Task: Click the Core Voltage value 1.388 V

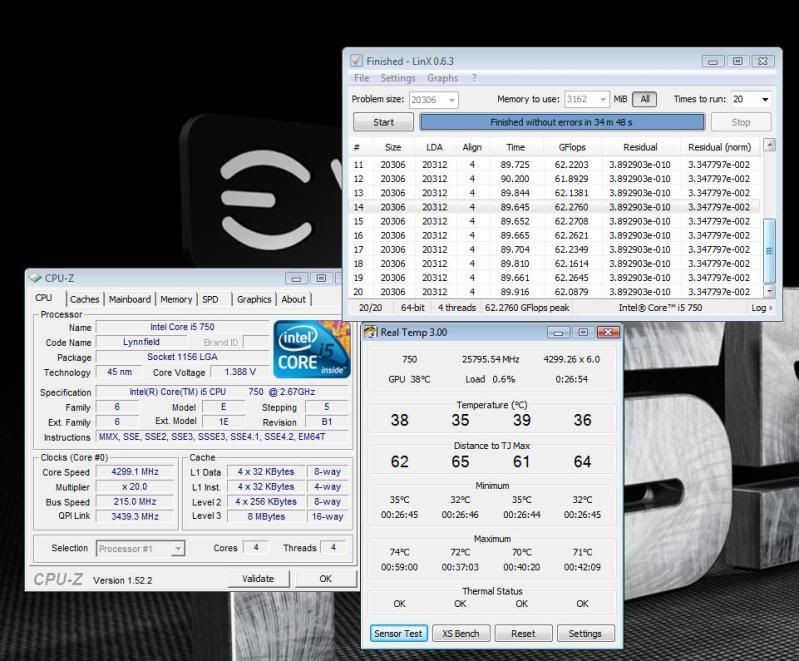Action: pos(240,372)
